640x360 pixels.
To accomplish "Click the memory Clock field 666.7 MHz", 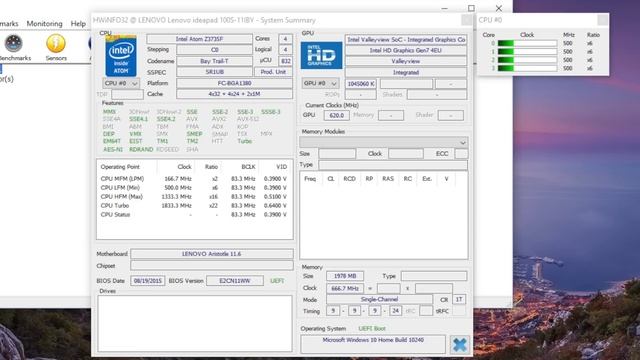I will point(344,288).
